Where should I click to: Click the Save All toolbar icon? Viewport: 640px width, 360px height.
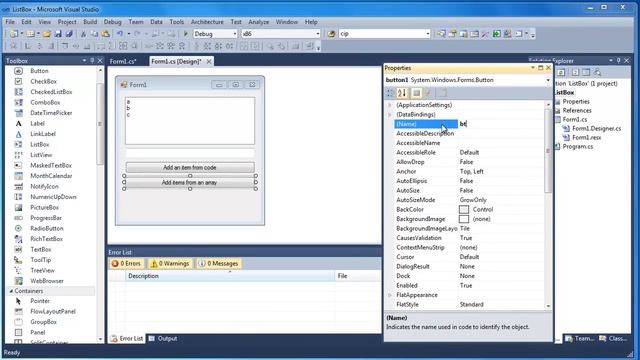[69, 34]
